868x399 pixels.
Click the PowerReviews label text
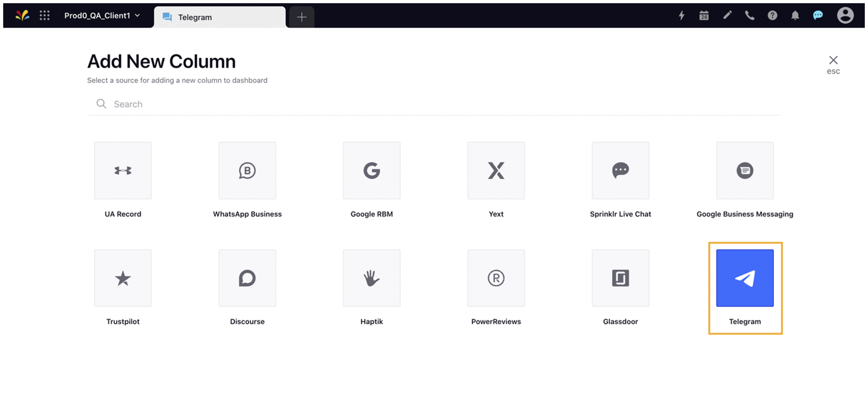(x=496, y=322)
